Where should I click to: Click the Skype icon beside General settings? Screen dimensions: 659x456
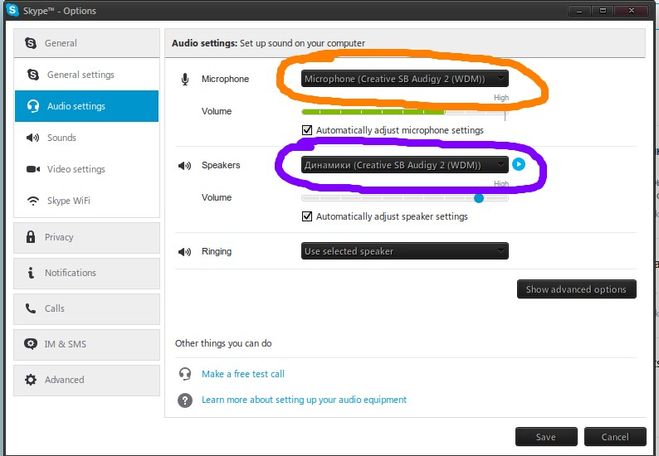click(x=33, y=74)
